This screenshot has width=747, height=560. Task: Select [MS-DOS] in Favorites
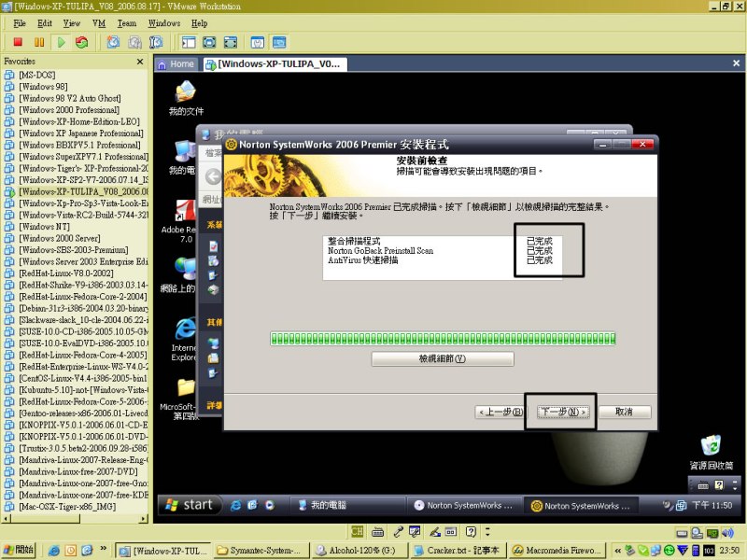[36, 75]
